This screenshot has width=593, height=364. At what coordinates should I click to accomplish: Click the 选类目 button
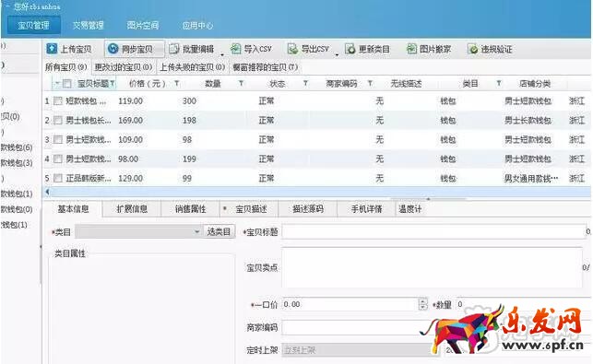tap(219, 231)
